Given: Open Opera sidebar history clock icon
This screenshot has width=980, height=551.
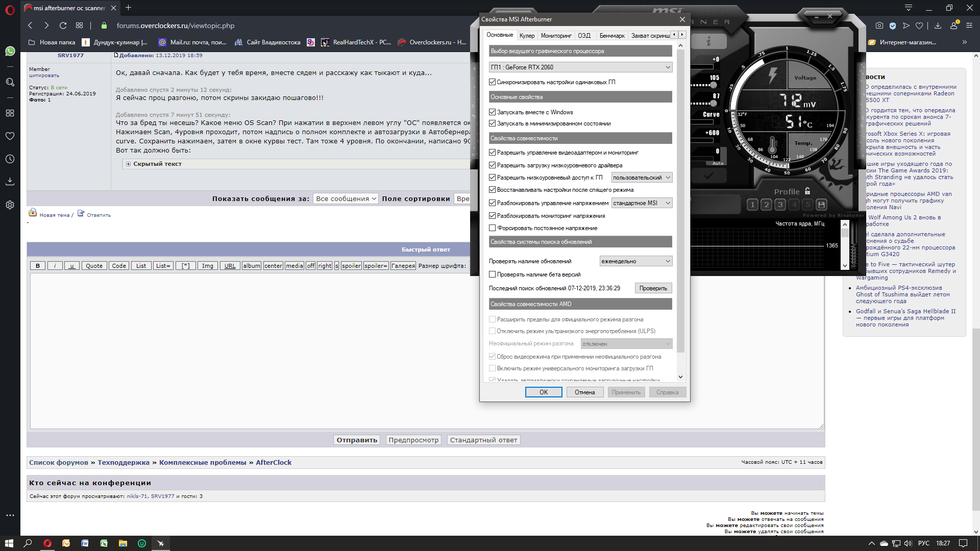Looking at the screenshot, I should point(10,159).
